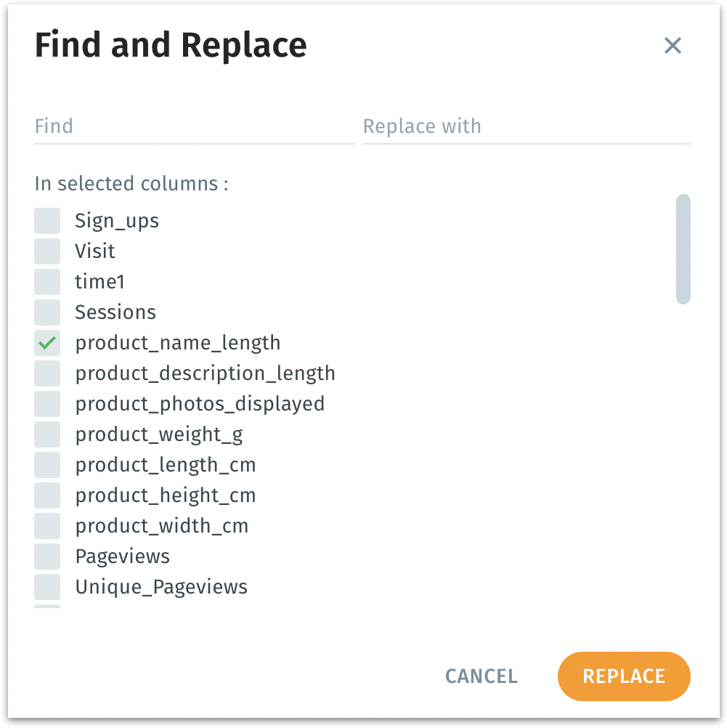Tick the product_width_cm checkbox
This screenshot has height=728, width=727.
coord(47,526)
